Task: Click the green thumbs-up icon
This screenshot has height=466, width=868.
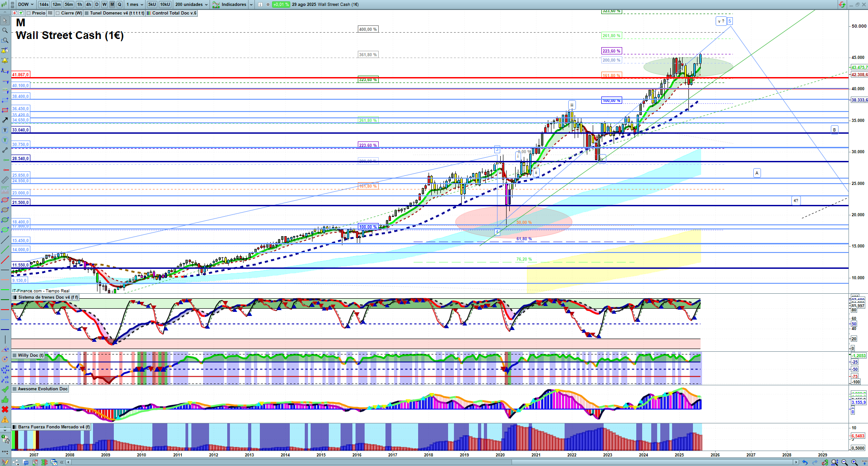Action: (5, 399)
